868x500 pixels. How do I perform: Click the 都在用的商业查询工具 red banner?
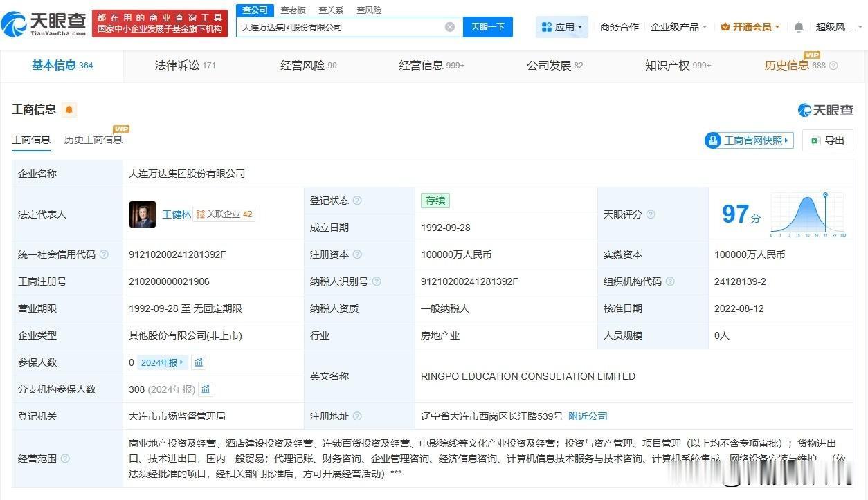pyautogui.click(x=160, y=23)
